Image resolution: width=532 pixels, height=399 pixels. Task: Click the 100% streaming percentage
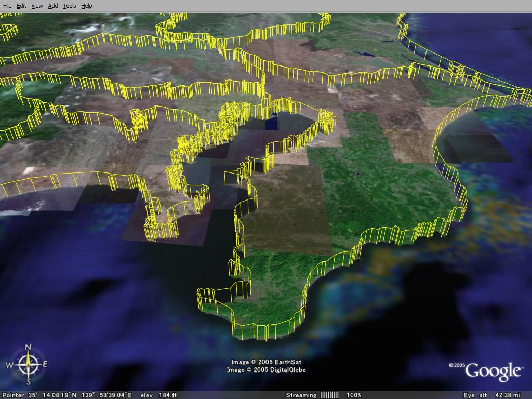point(354,395)
